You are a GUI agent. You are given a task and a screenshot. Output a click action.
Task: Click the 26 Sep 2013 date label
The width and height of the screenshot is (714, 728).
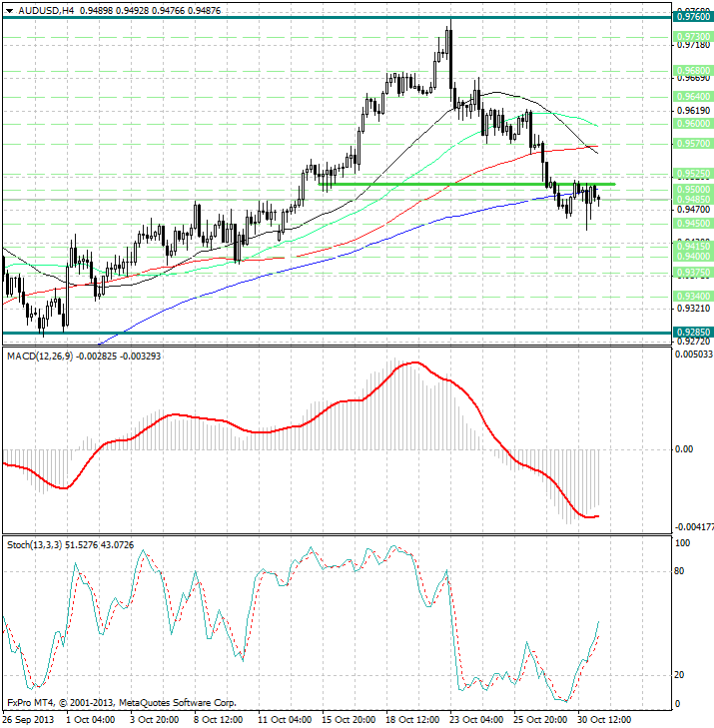pyautogui.click(x=28, y=720)
